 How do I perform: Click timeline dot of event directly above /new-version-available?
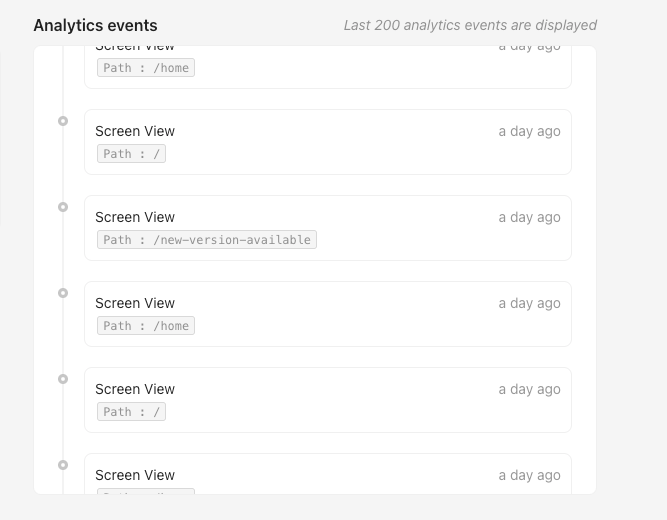[63, 121]
